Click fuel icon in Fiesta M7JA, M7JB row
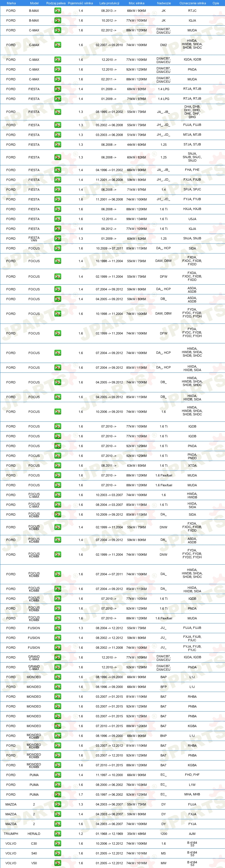225x868 pixels. click(x=58, y=135)
